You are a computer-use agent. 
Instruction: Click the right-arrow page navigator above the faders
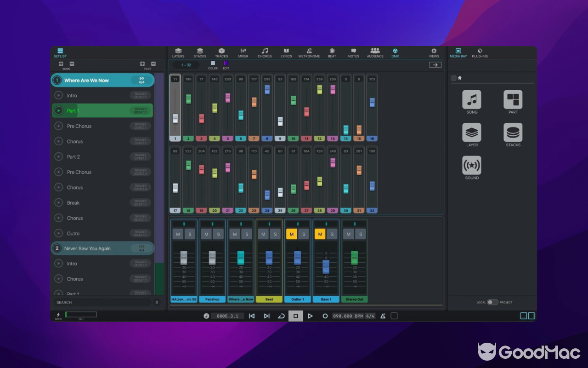click(x=435, y=64)
